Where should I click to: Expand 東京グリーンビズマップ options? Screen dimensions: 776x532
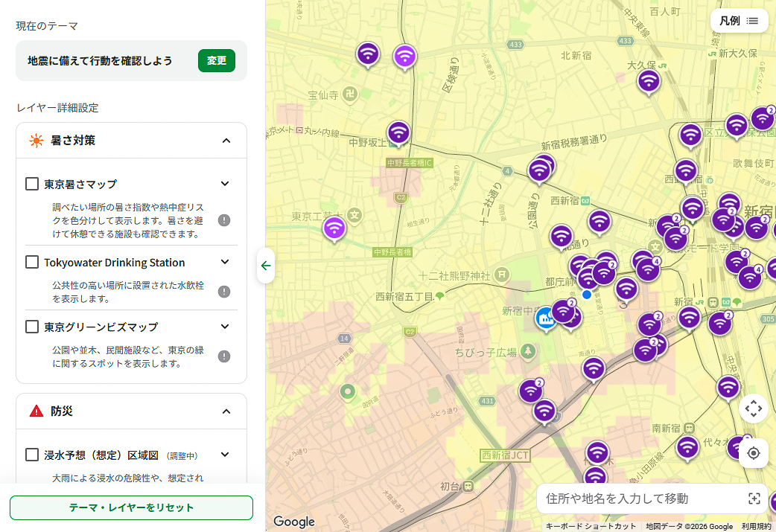tap(225, 327)
